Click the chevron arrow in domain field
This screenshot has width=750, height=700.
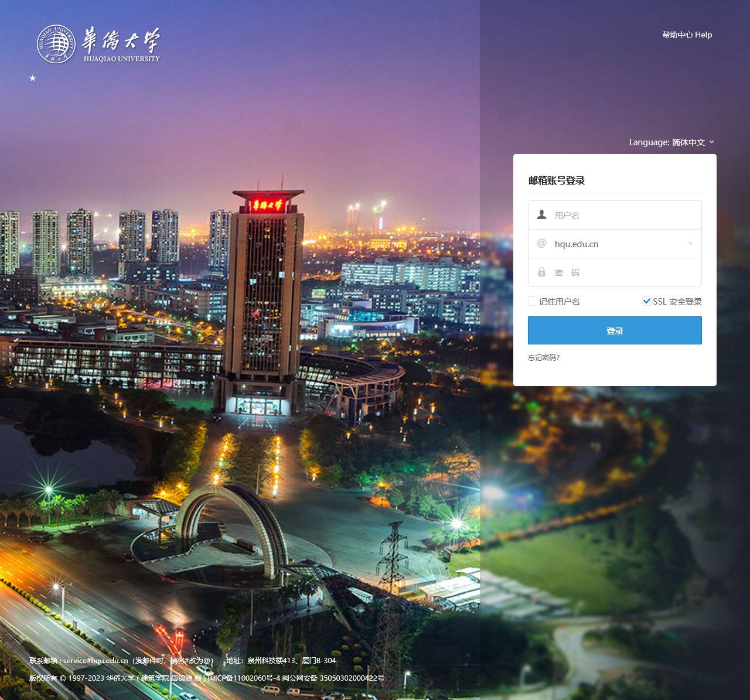(690, 244)
